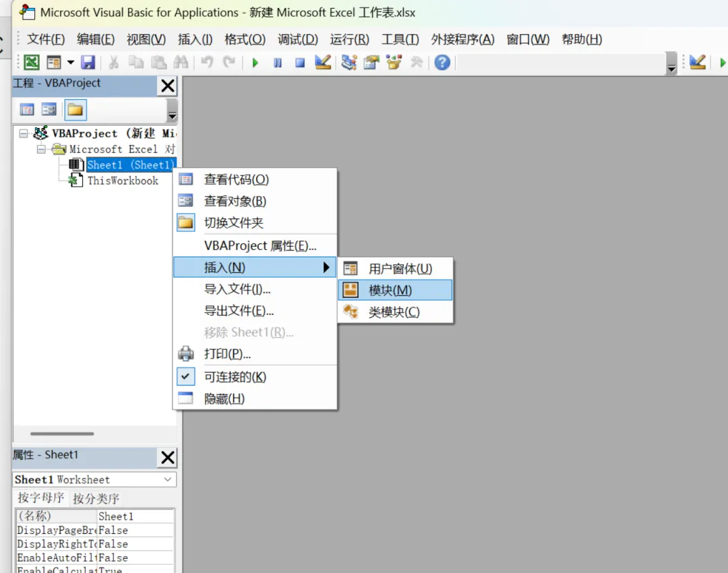Click the Run Sub green play icon
Screen dimensions: 728x573
255,62
